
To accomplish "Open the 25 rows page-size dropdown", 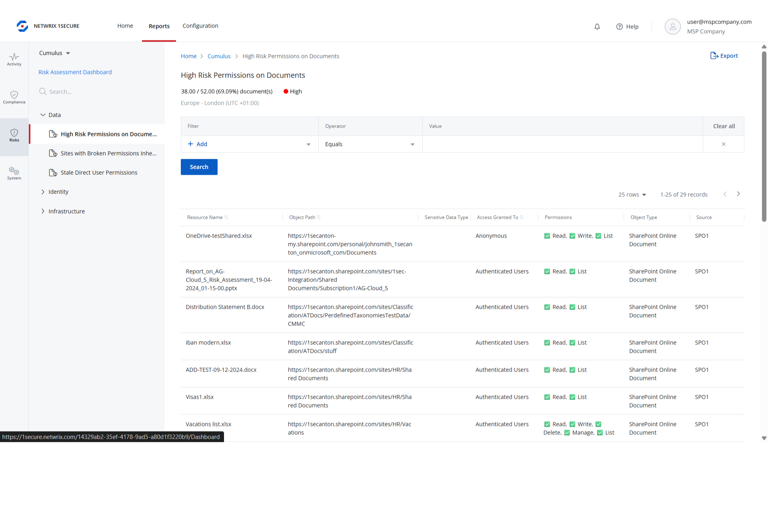I will [x=632, y=194].
